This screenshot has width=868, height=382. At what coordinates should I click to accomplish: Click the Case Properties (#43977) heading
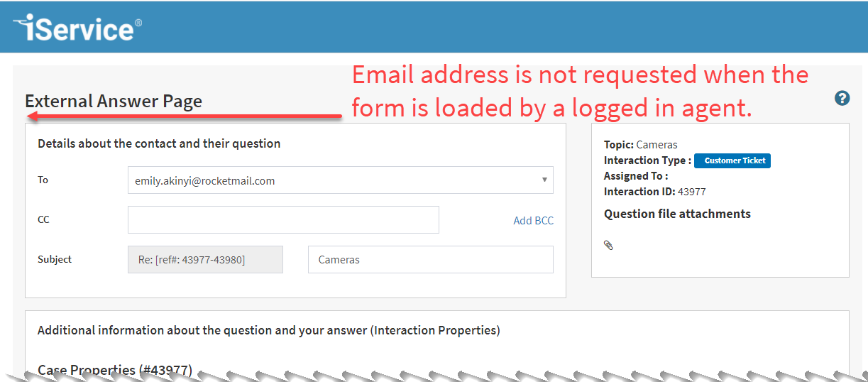115,370
